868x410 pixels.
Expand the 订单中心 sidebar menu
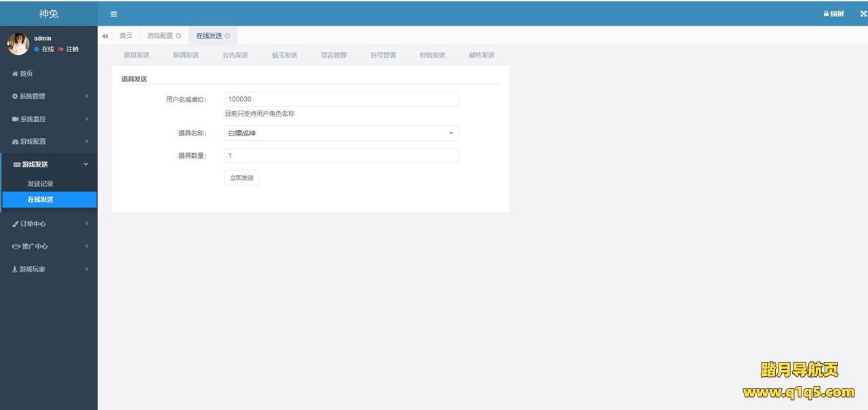[x=48, y=224]
